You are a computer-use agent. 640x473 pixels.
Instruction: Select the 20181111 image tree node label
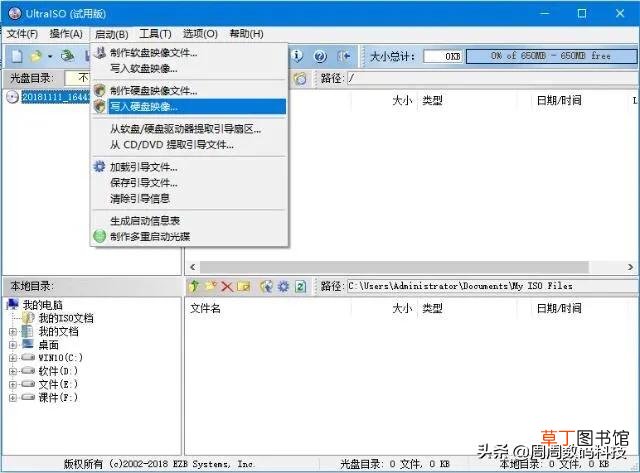point(56,97)
